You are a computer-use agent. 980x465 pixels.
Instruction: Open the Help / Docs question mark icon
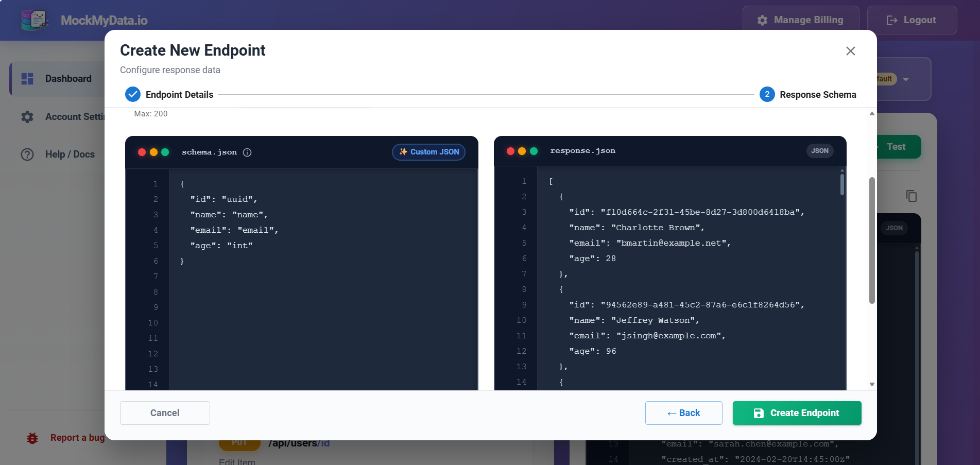[x=27, y=154]
